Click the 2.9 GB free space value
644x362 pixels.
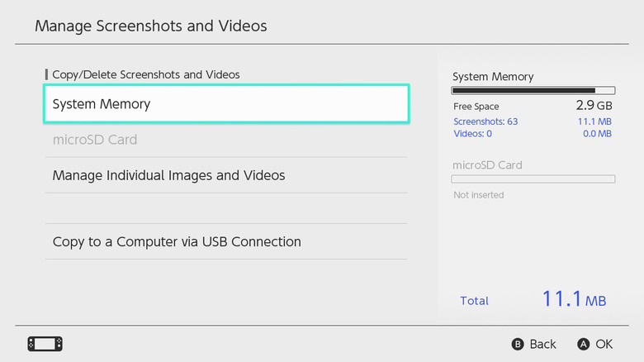(x=594, y=107)
